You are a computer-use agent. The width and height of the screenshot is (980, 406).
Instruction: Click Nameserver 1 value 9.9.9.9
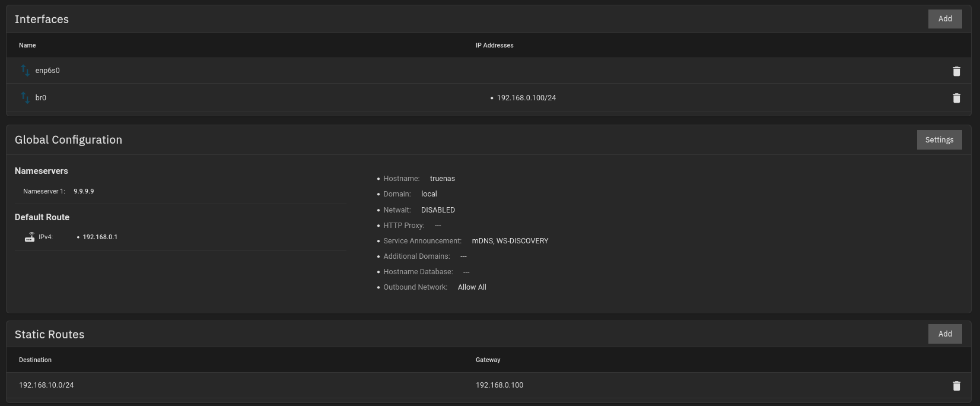(84, 191)
